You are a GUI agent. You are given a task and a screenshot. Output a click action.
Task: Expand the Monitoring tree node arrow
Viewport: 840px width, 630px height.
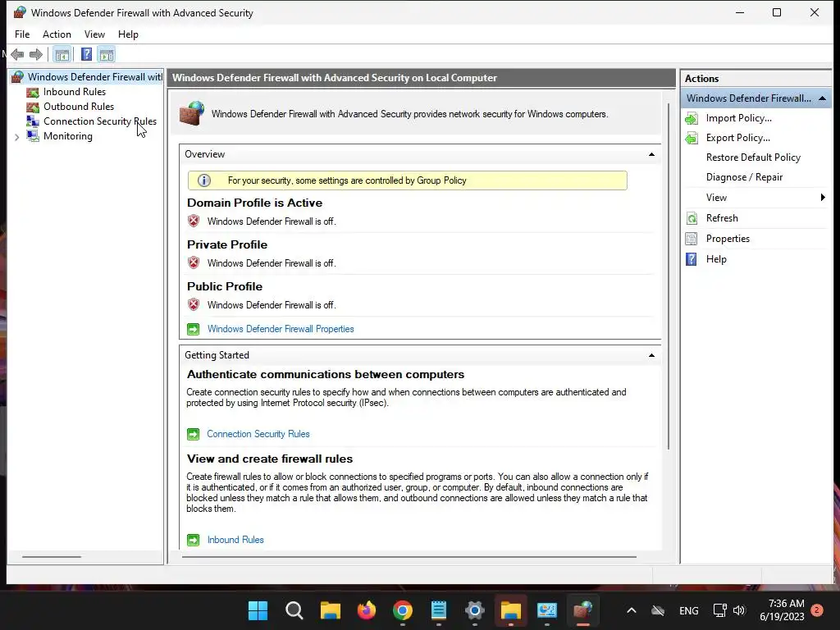[16, 137]
